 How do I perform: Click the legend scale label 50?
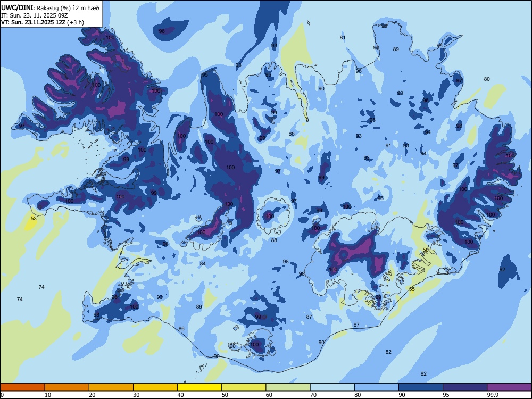point(225,395)
